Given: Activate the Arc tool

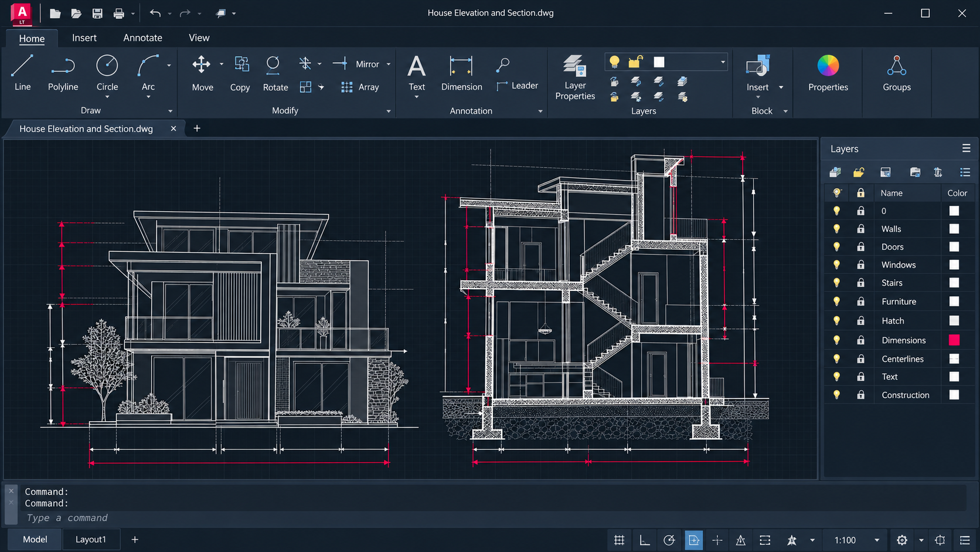Looking at the screenshot, I should (x=148, y=73).
